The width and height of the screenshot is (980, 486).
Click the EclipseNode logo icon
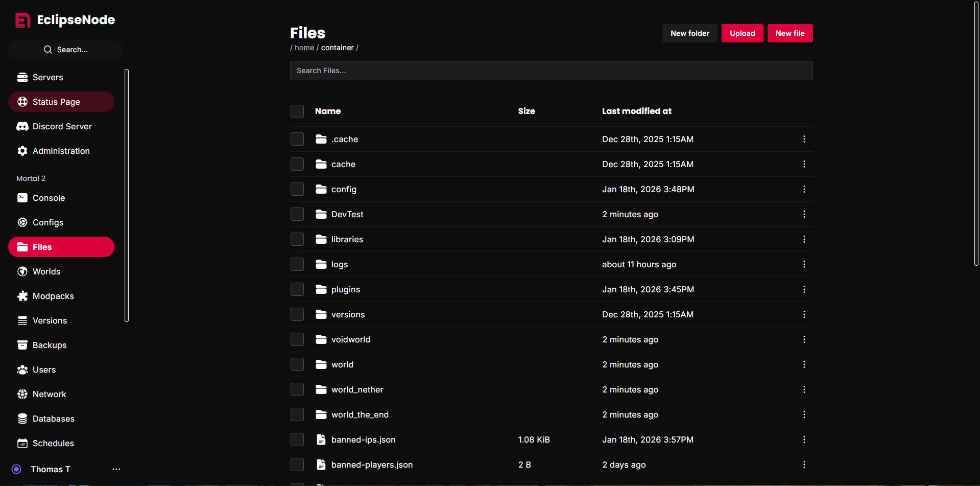pos(22,19)
